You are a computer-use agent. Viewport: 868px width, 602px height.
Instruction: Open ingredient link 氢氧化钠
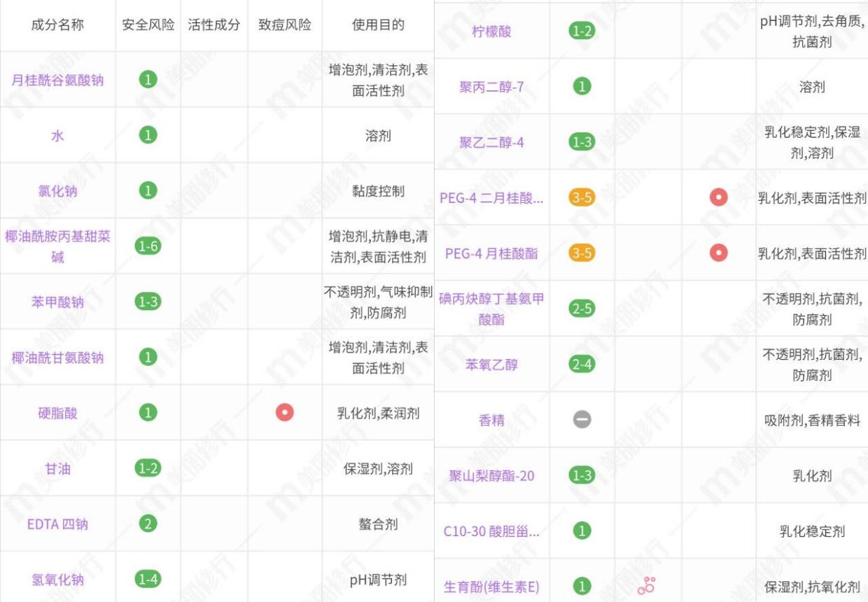tap(57, 580)
